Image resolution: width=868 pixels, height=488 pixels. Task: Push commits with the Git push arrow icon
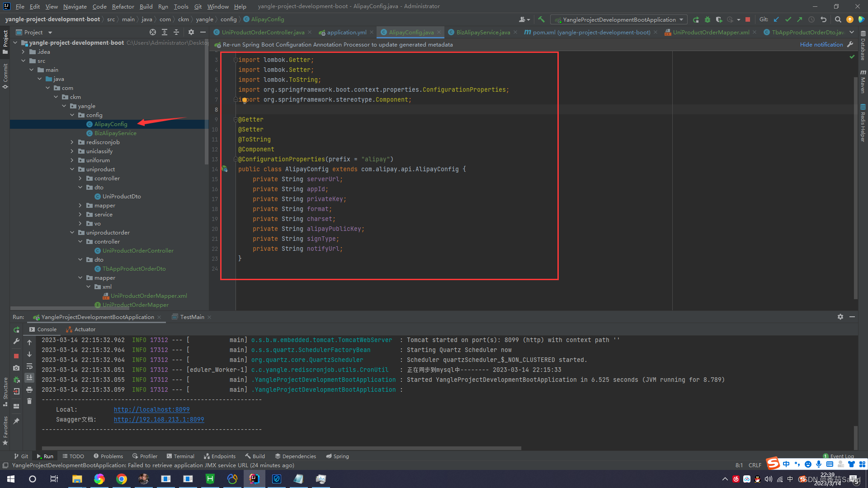point(800,19)
